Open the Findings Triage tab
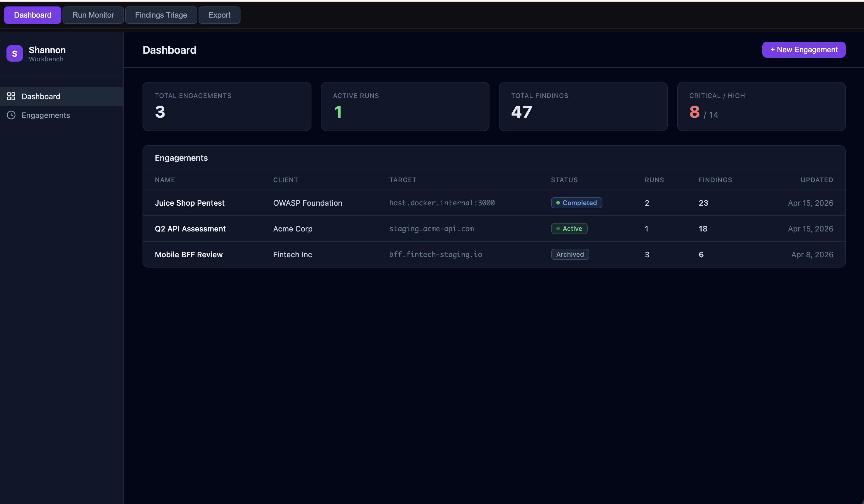 click(161, 15)
